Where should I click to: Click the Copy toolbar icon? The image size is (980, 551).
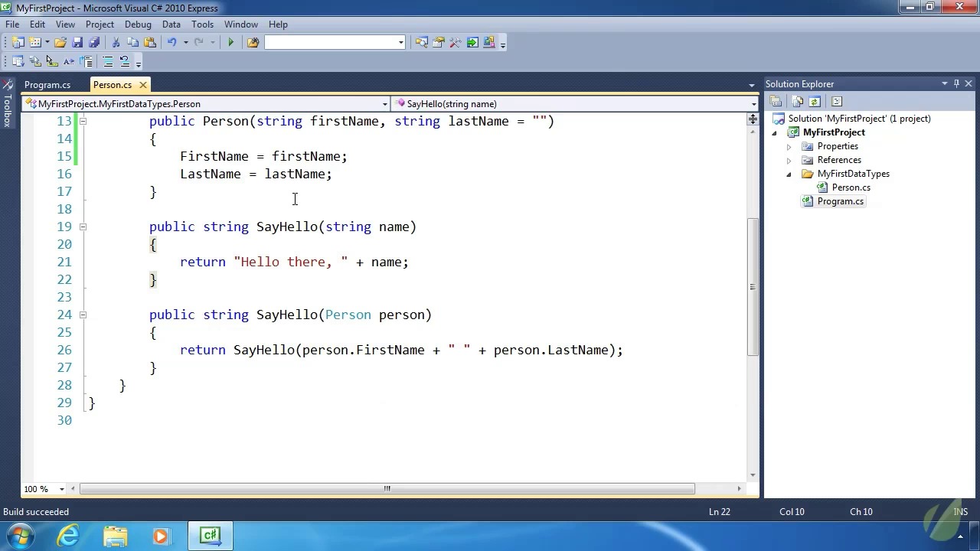tap(132, 43)
